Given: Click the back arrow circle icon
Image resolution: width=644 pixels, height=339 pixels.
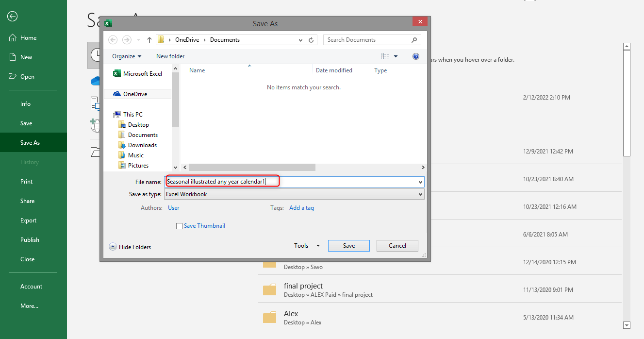Looking at the screenshot, I should [x=13, y=17].
